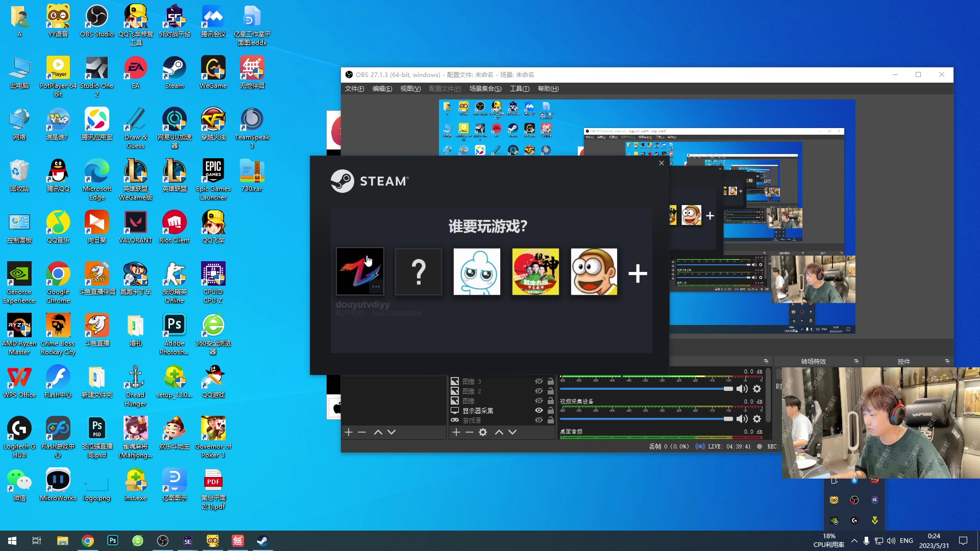Move selected source down in OBS
Viewport: 980px width, 551px height.
point(512,432)
